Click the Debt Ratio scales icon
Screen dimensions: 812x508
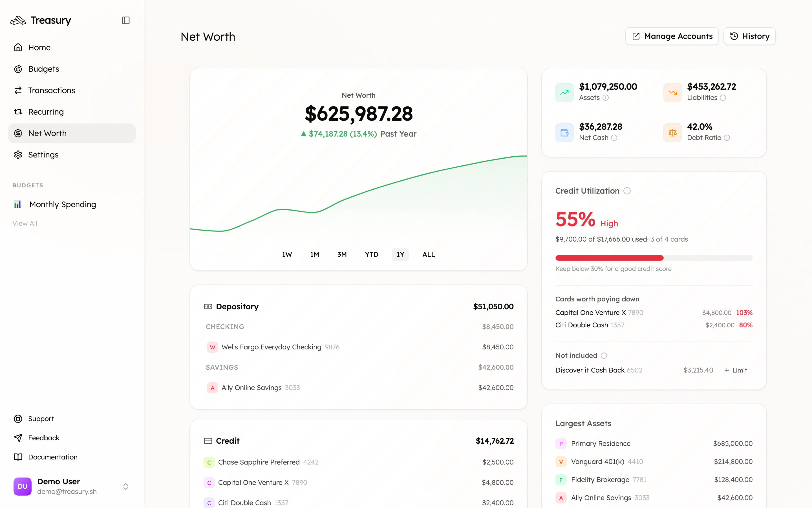(x=672, y=133)
